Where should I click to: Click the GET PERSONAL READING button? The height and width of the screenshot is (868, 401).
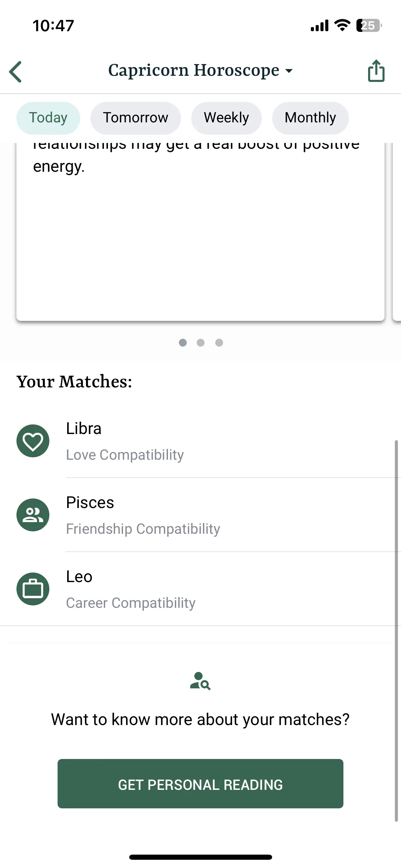[200, 784]
